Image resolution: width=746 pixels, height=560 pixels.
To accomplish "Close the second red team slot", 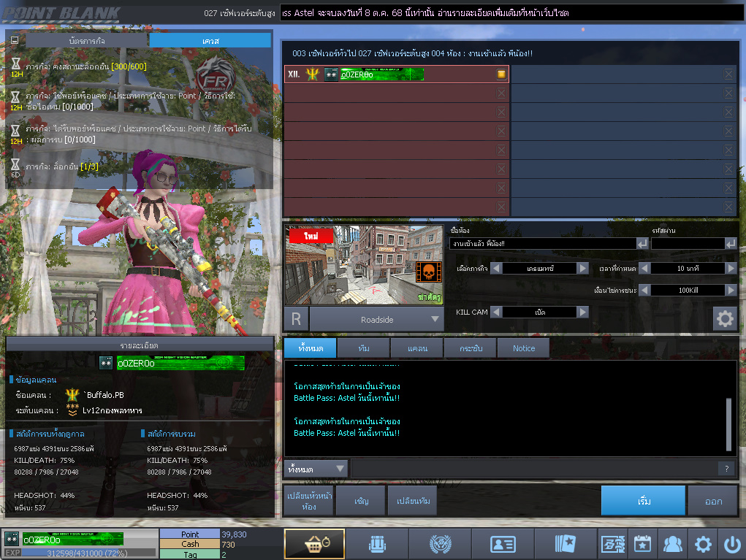I will 501,93.
